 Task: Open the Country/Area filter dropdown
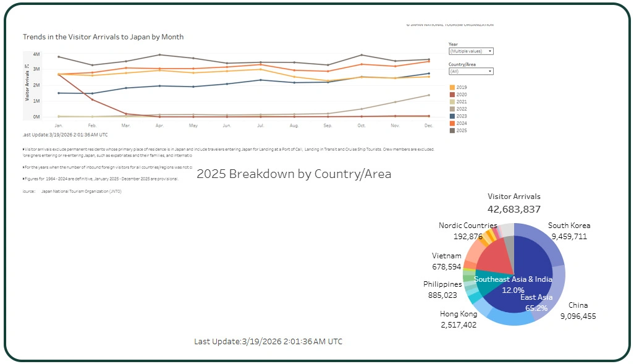[471, 71]
